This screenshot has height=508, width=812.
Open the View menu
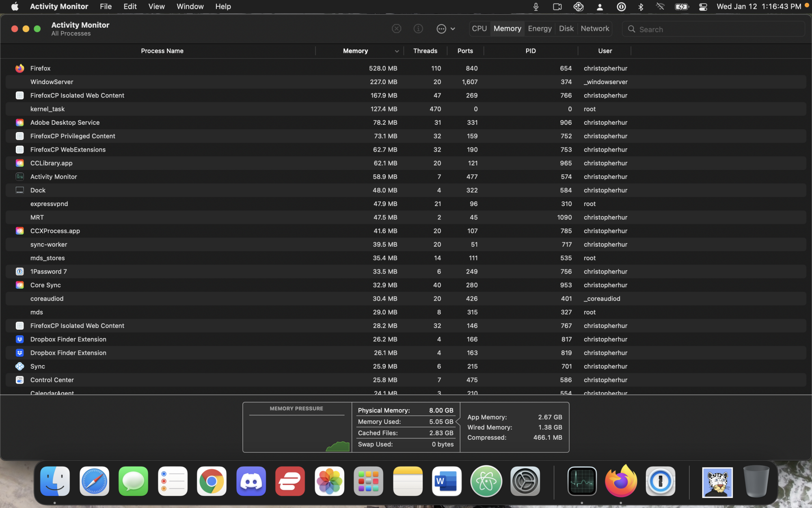[156, 7]
